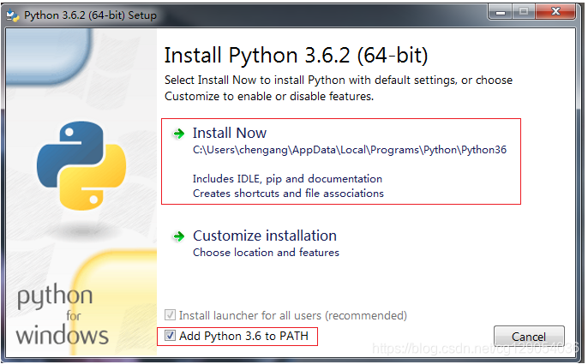Click the Python logo image
This screenshot has width=588, height=364.
(81, 165)
